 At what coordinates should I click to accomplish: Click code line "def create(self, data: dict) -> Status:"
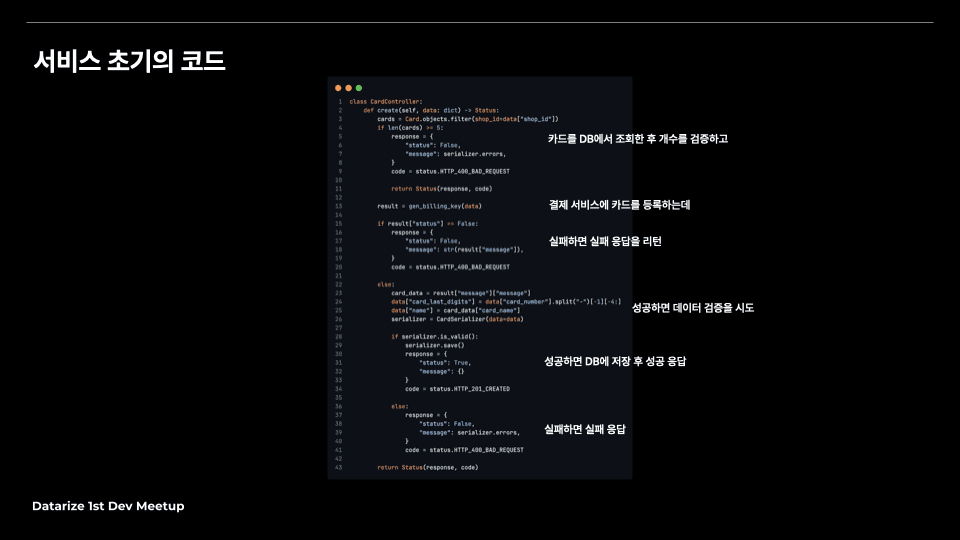[431, 110]
